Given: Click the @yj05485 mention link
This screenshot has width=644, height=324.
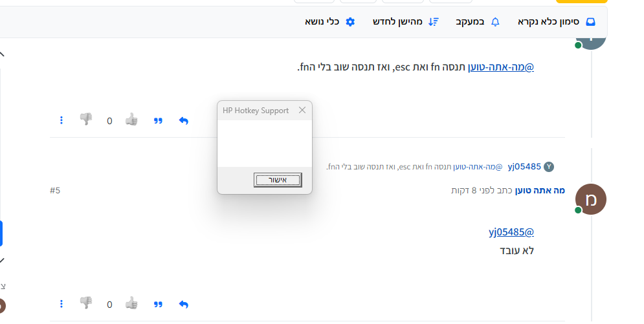Looking at the screenshot, I should click(511, 232).
